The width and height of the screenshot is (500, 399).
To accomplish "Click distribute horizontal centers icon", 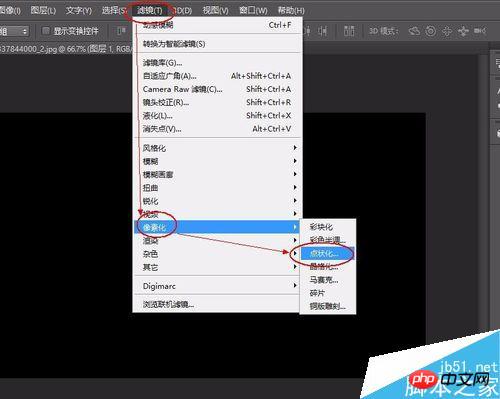I will point(322,31).
